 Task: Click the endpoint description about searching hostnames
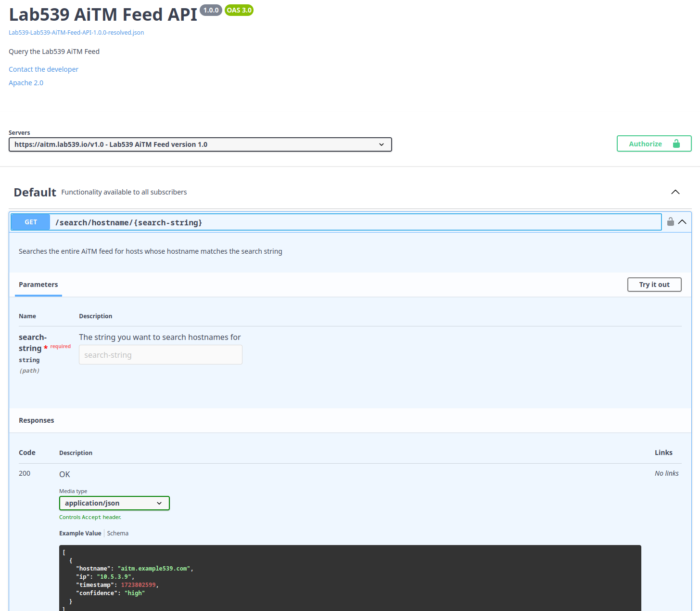[151, 251]
